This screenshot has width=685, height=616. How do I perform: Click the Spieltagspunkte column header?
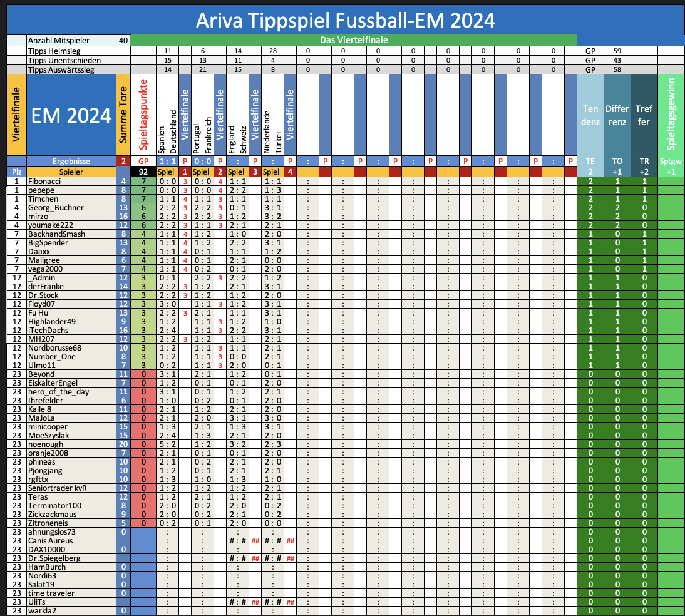pos(143,115)
